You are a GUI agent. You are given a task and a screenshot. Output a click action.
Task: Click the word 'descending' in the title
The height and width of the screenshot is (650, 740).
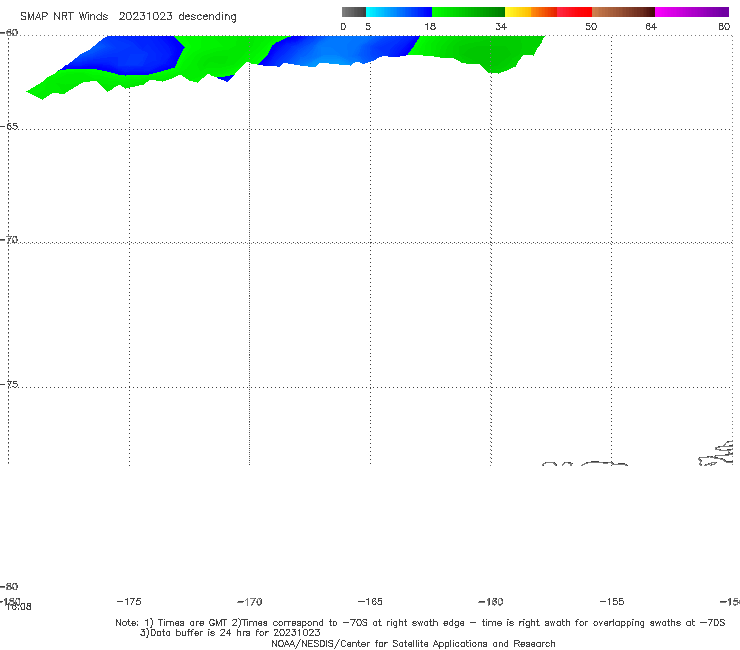point(207,17)
